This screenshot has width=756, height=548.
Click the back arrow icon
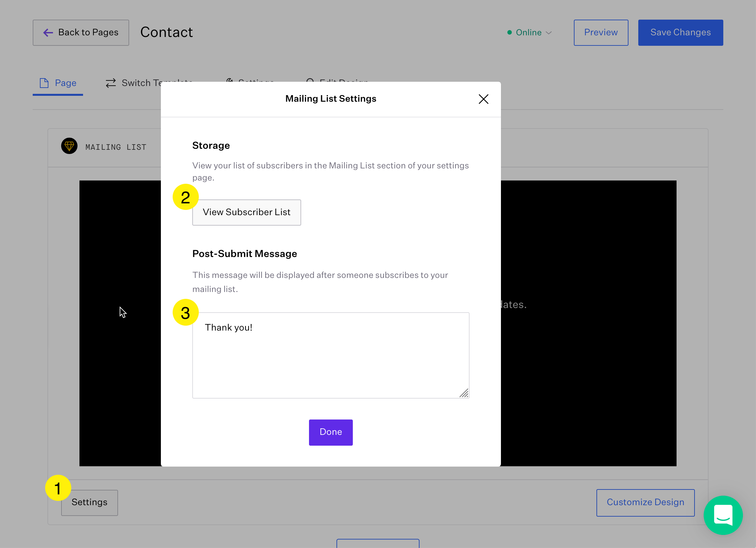click(x=48, y=33)
